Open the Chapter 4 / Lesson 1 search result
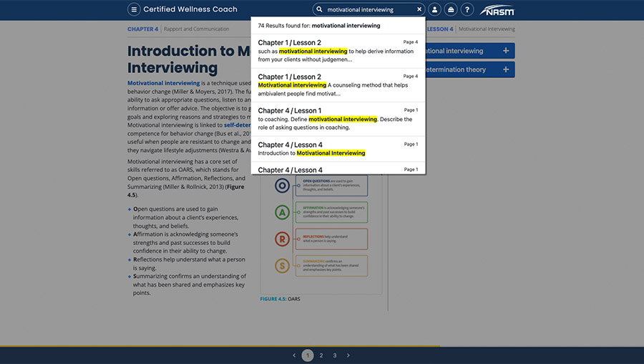 [x=338, y=119]
